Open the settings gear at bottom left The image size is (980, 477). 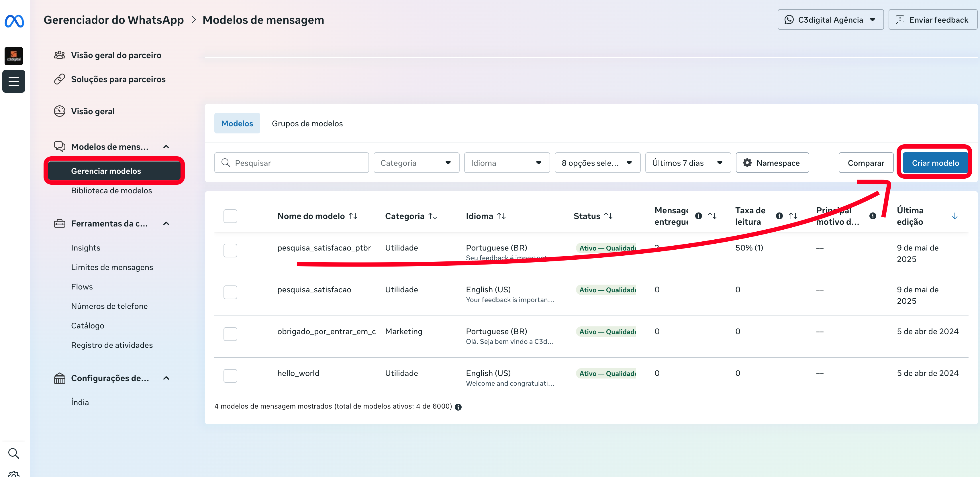tap(14, 473)
